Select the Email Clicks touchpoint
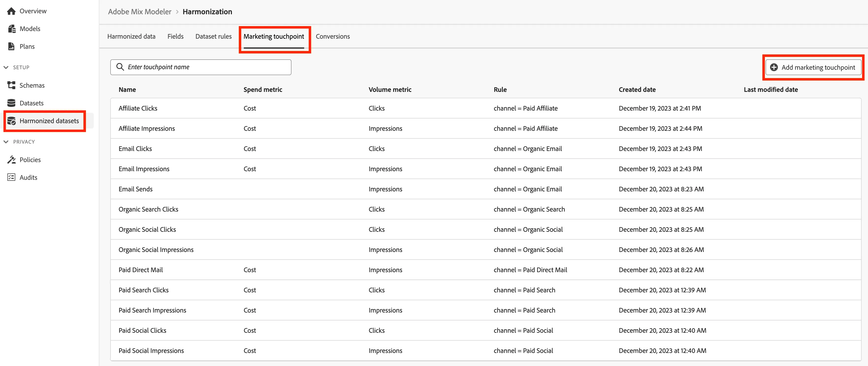868x366 pixels. (135, 149)
